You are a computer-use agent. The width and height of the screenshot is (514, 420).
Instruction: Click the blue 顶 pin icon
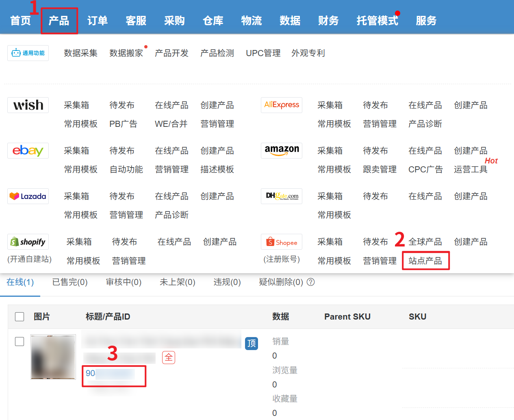coord(252,344)
